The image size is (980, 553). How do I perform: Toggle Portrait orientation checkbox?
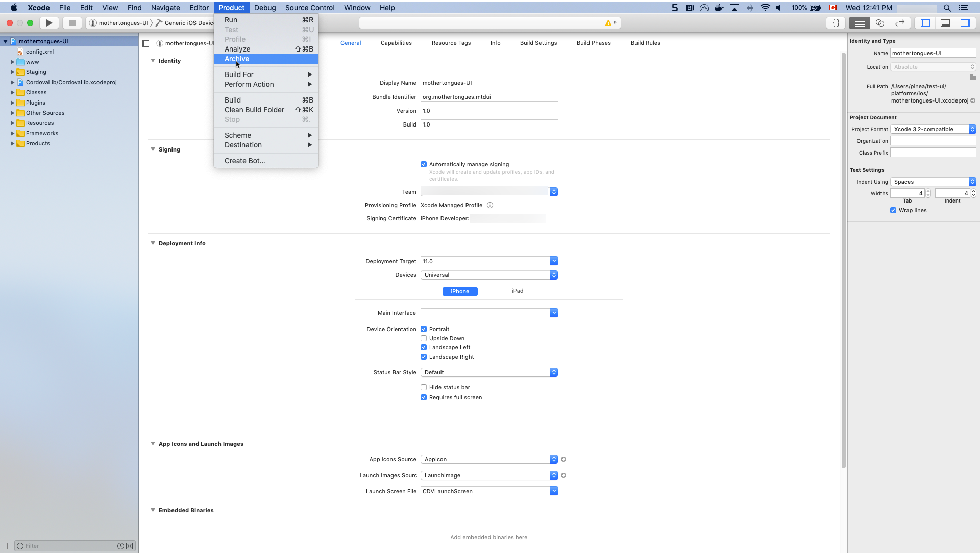click(x=424, y=329)
